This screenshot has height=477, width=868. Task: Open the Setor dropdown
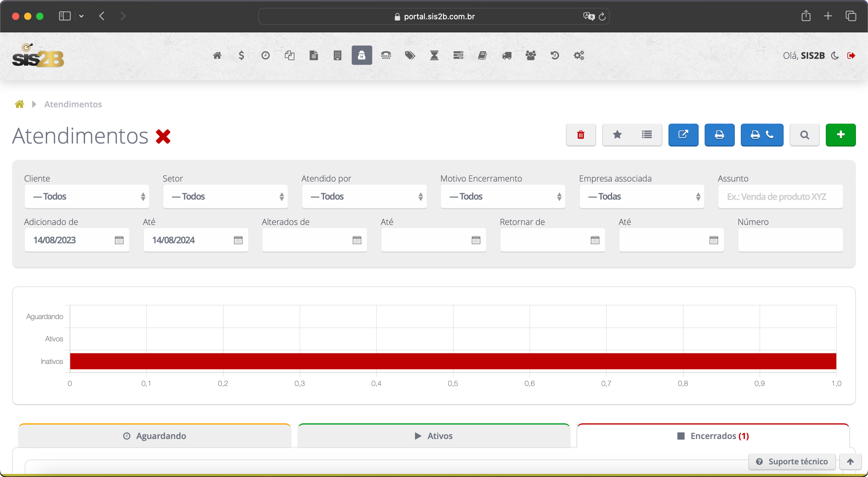225,196
